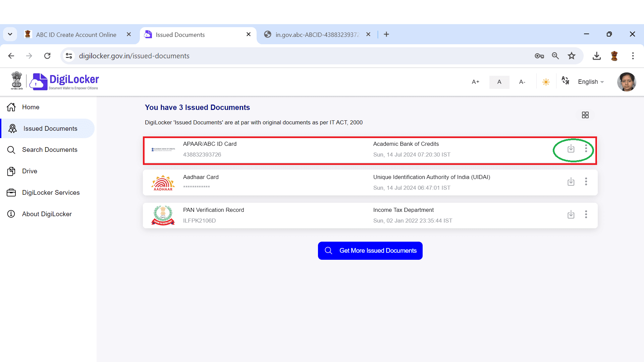
Task: Click Unique Identification Authority of India issuer text
Action: [x=432, y=177]
